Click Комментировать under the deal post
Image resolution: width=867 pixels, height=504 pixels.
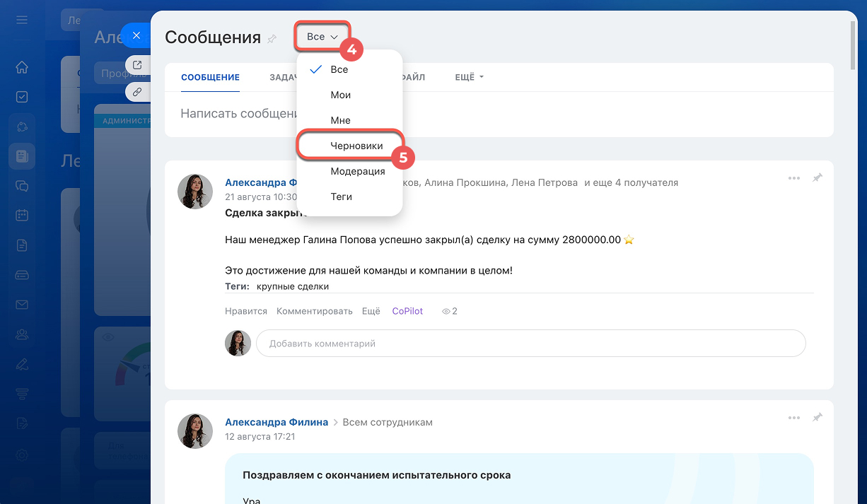315,311
